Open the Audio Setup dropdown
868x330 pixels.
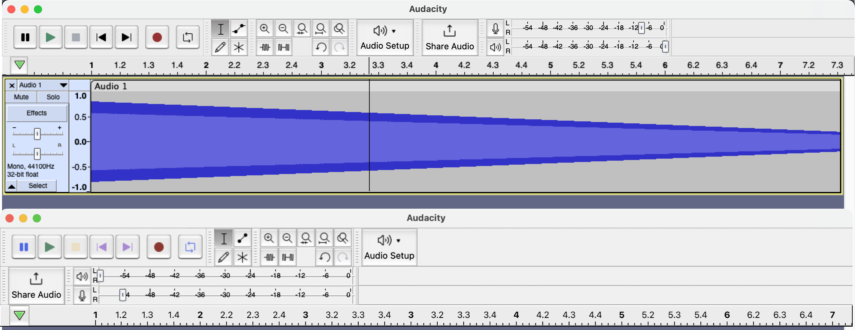[x=384, y=37]
